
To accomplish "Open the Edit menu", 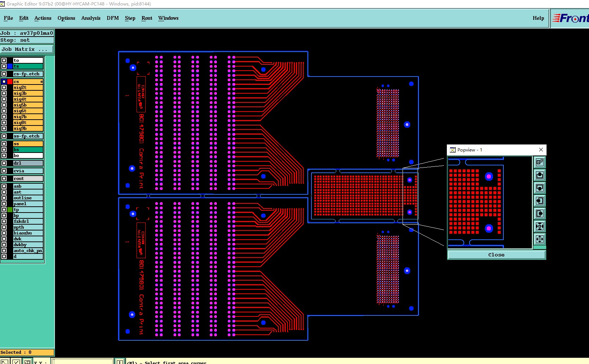I will [x=24, y=18].
